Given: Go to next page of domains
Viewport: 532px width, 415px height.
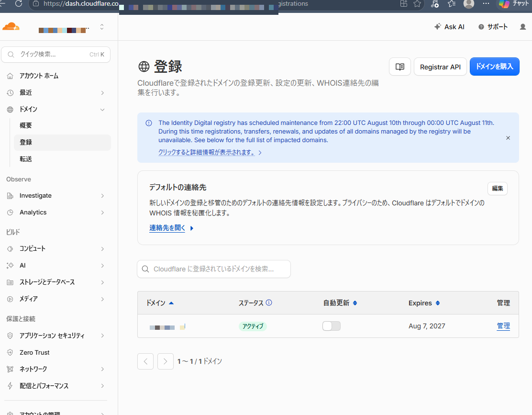Looking at the screenshot, I should click(165, 361).
